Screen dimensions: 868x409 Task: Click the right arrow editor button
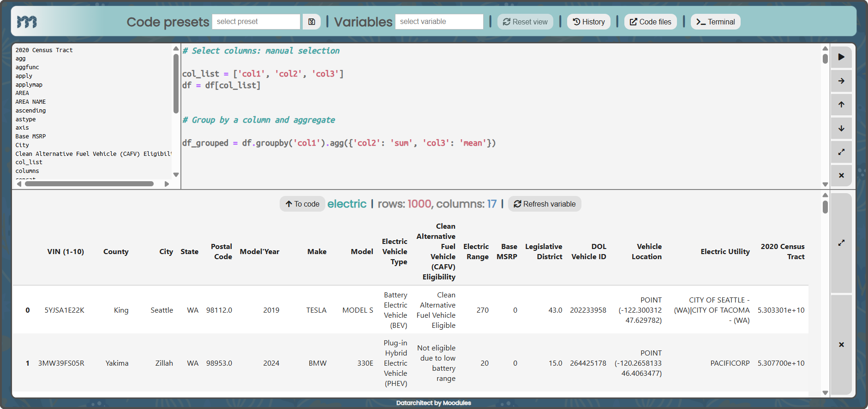coord(841,81)
